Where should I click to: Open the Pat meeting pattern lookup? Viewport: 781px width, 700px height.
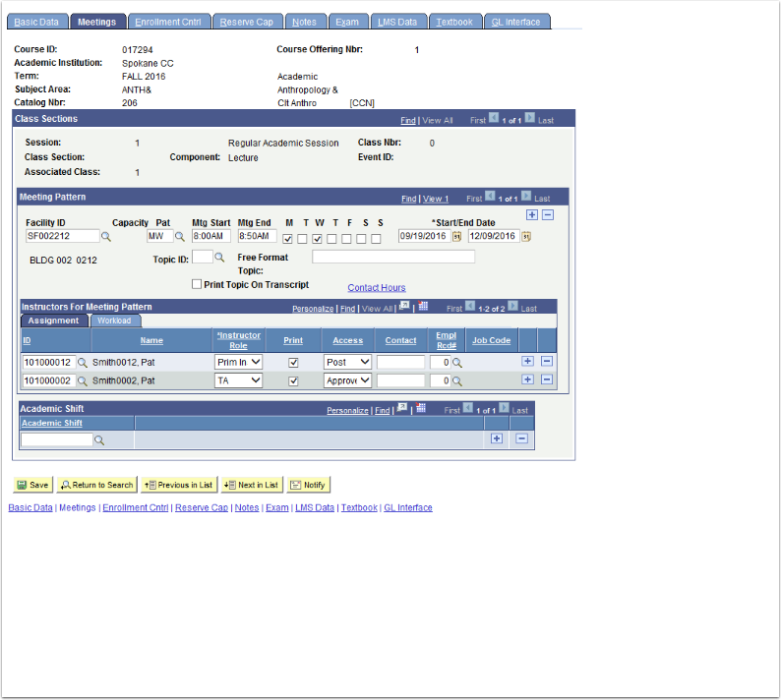[180, 237]
